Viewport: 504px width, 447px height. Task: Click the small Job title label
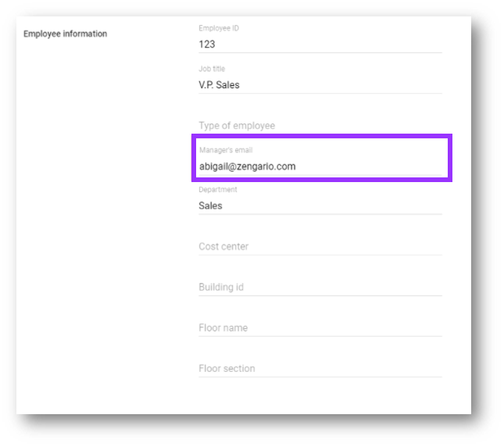[212, 70]
